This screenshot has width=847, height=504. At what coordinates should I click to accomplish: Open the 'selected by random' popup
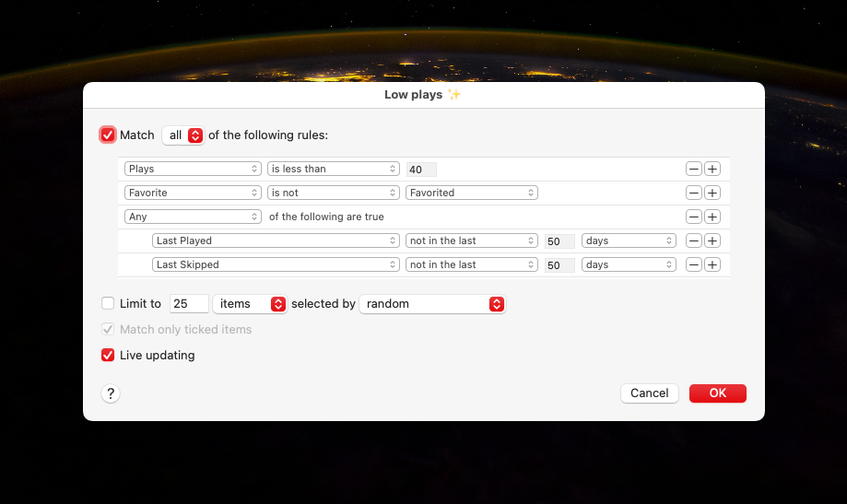[432, 303]
